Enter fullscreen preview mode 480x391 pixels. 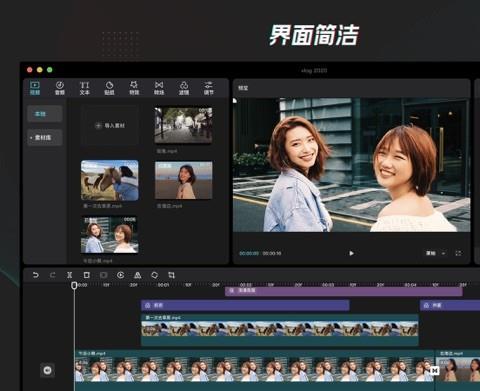click(458, 253)
